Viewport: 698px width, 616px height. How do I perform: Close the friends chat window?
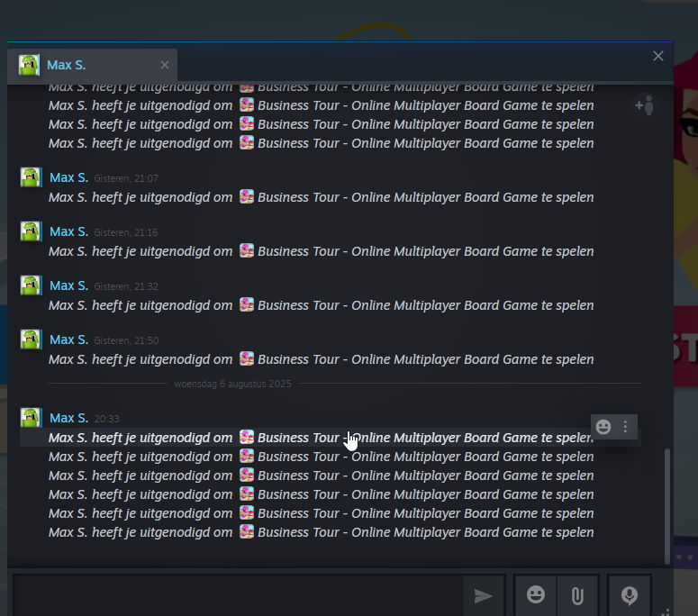658,56
